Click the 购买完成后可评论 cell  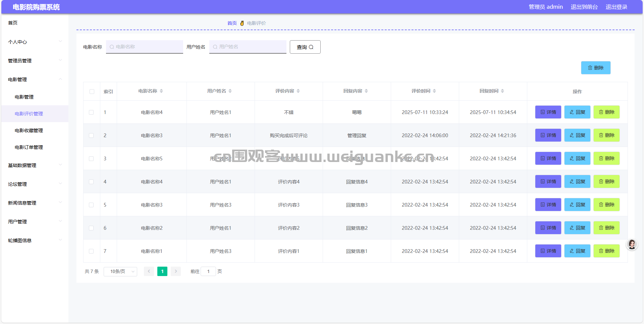click(289, 136)
